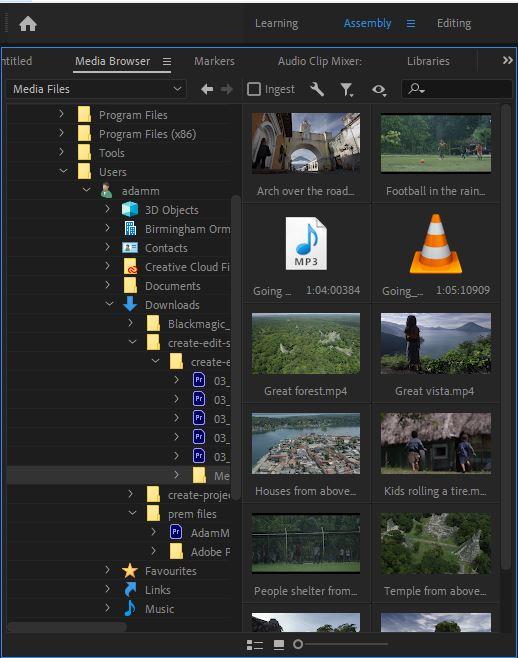Select the highlighted Me folder row

tap(119, 475)
